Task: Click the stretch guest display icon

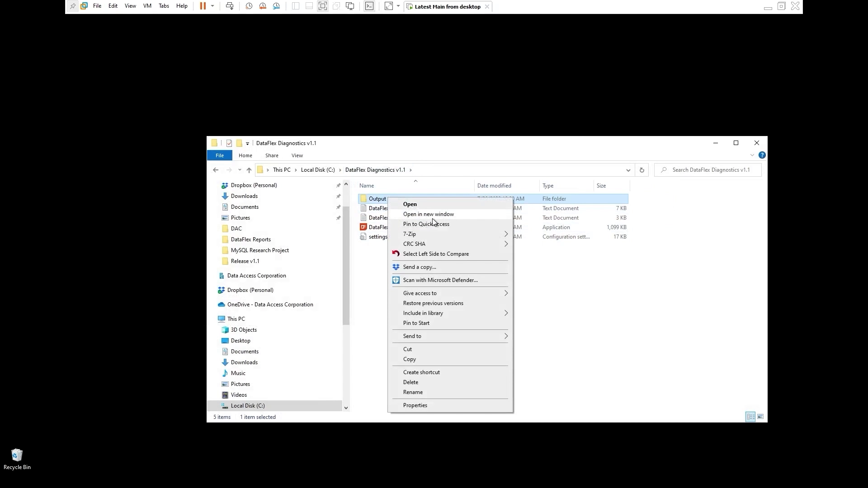Action: (x=389, y=6)
